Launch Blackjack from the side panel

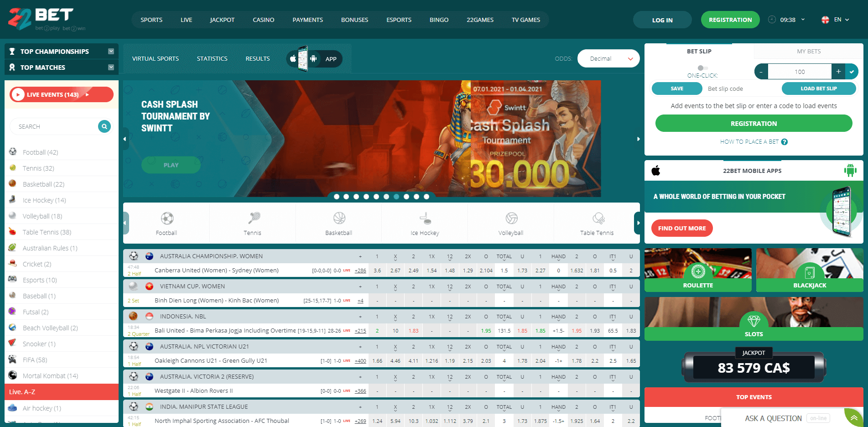[809, 270]
